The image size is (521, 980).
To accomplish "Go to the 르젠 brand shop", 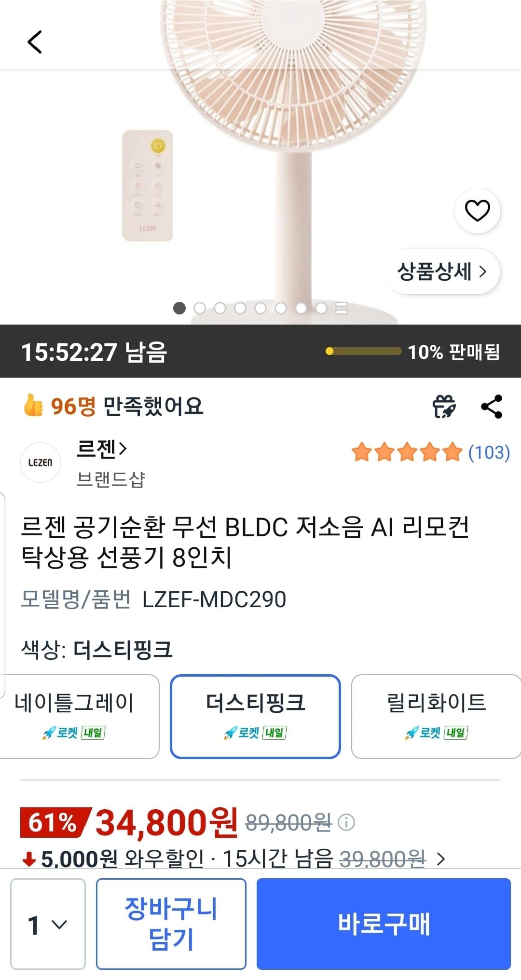I will tap(102, 449).
